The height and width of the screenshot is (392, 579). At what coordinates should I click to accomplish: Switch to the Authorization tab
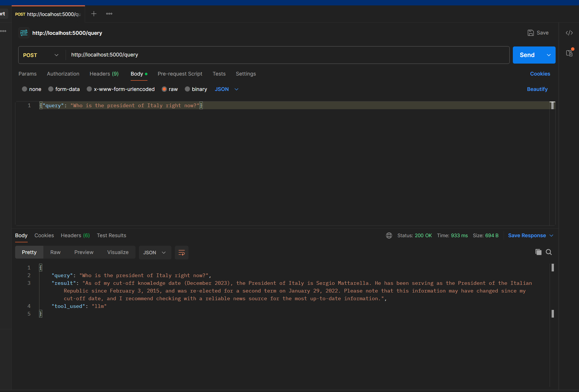coord(63,74)
